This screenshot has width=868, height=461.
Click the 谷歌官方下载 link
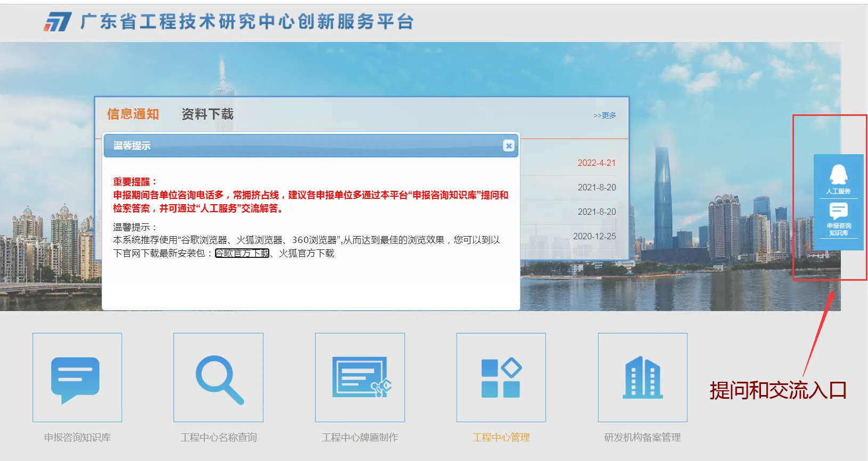[x=242, y=254]
